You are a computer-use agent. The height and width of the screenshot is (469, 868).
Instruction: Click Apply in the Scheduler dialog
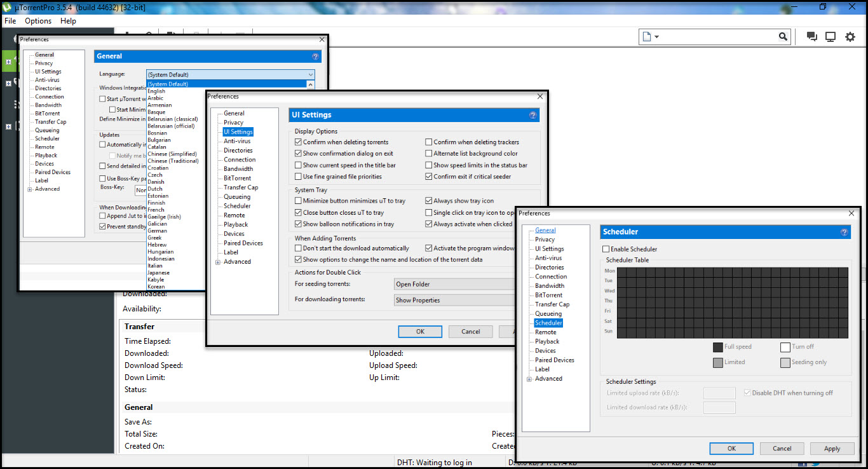832,449
